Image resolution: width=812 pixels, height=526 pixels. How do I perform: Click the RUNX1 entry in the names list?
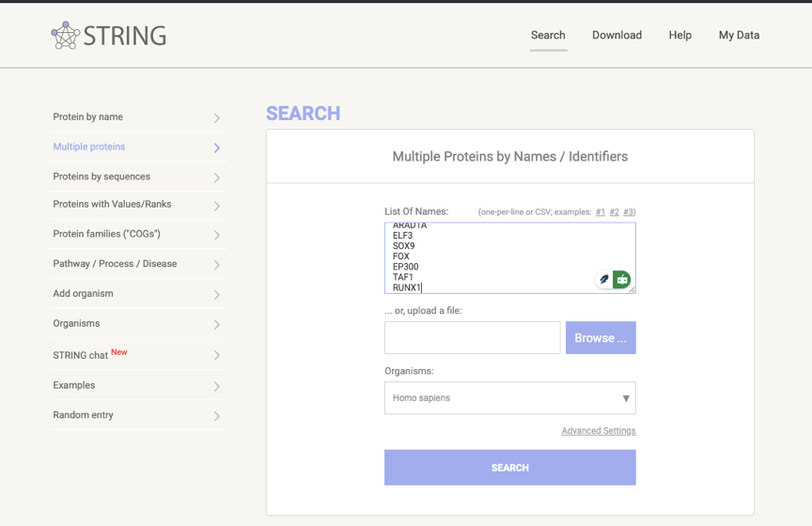(x=407, y=287)
